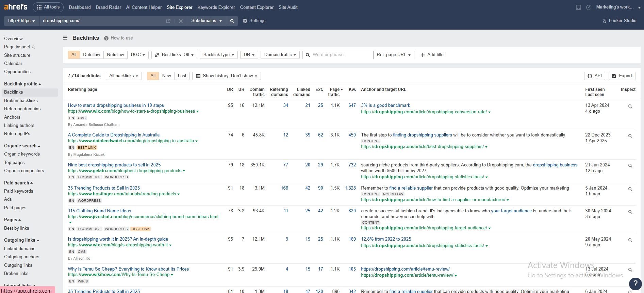Open Ref. page URL dropdown
Viewport: 644px width, 293px height.
[394, 55]
